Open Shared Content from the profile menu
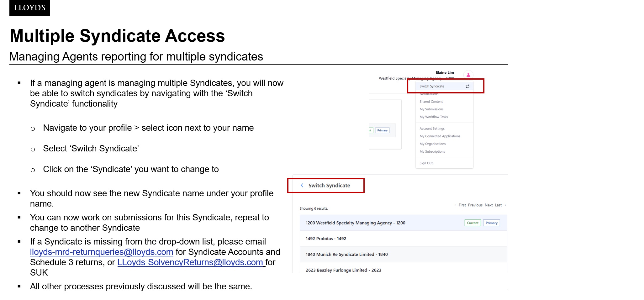The image size is (644, 300). pos(431,102)
